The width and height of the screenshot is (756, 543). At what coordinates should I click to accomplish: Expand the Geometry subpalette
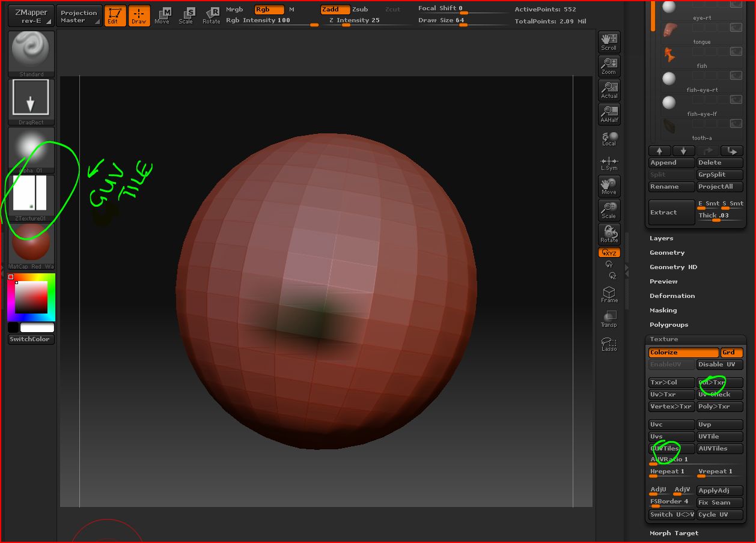[x=667, y=253]
